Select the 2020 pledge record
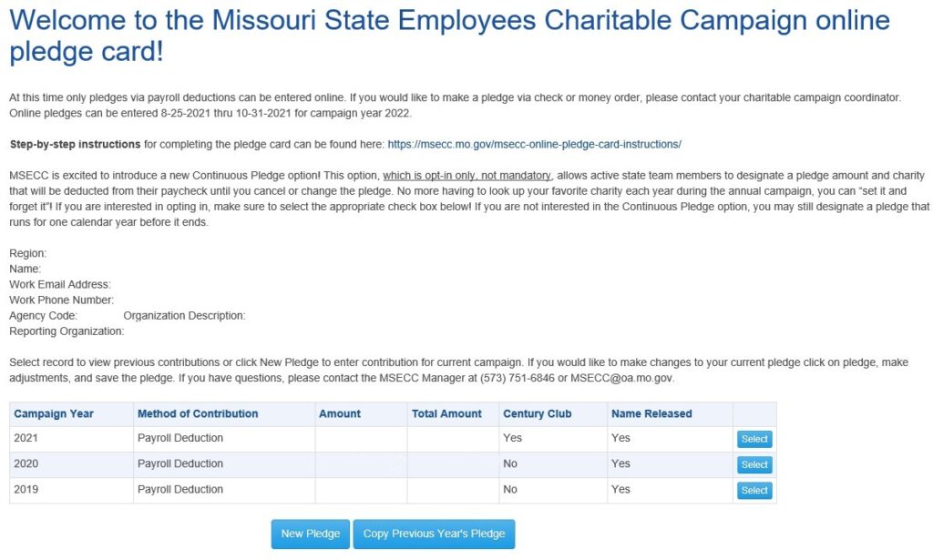This screenshot has width=933, height=560. 754,464
